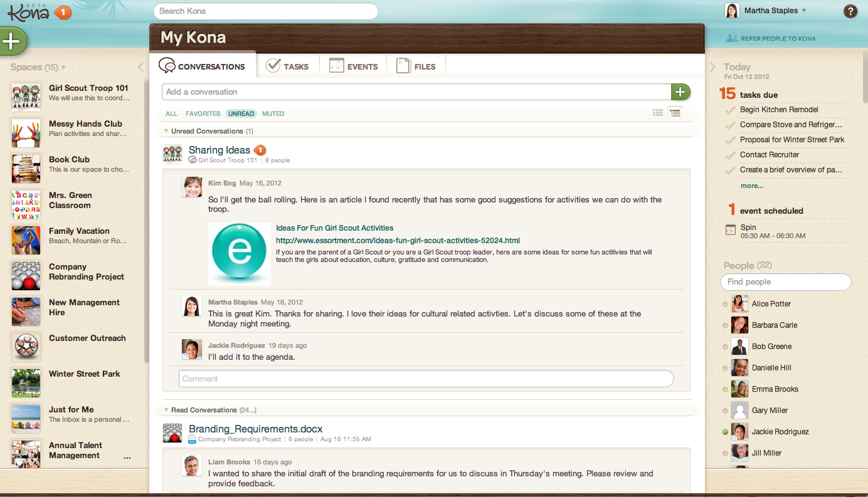
Task: Open Alice Potter in People list
Action: (771, 304)
